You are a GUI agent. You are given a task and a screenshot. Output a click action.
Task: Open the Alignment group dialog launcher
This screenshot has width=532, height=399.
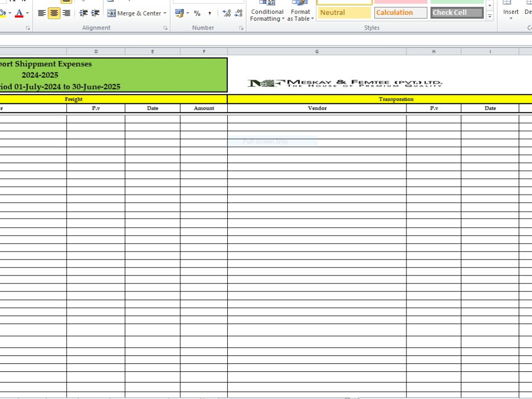pos(165,28)
